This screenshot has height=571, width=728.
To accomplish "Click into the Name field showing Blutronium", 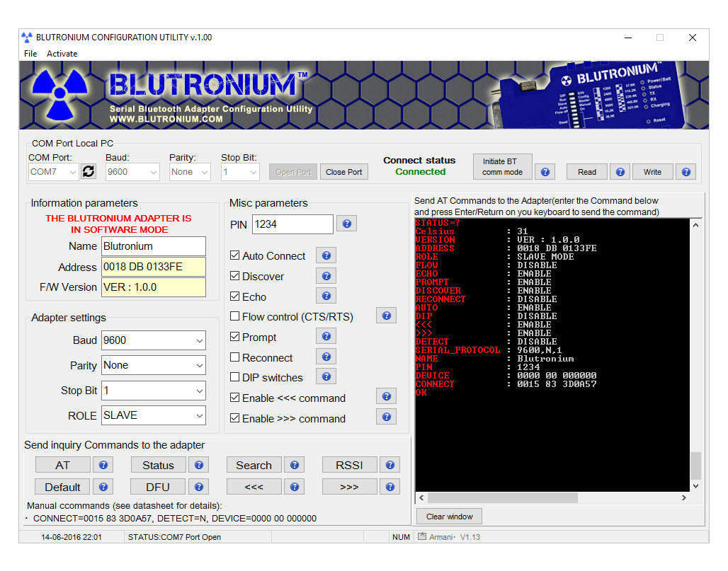I will [154, 246].
